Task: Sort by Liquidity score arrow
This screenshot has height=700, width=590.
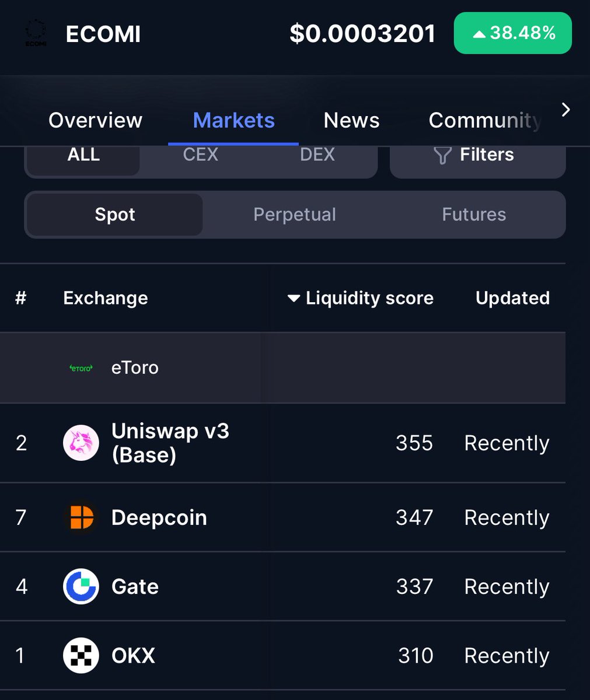Action: pos(294,299)
